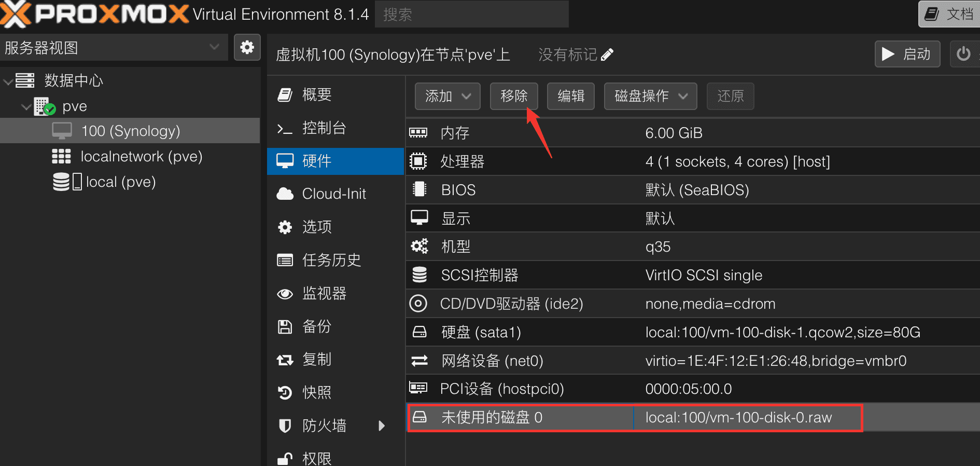Open the 选项 options tab

point(335,227)
